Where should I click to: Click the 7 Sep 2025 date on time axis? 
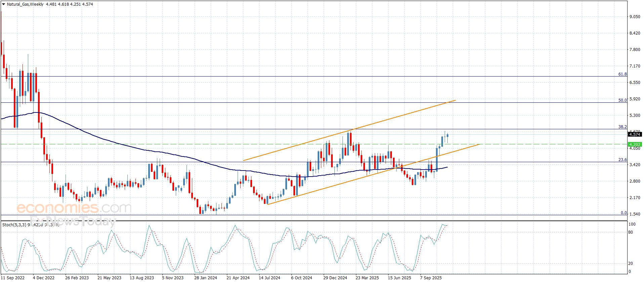click(x=431, y=278)
